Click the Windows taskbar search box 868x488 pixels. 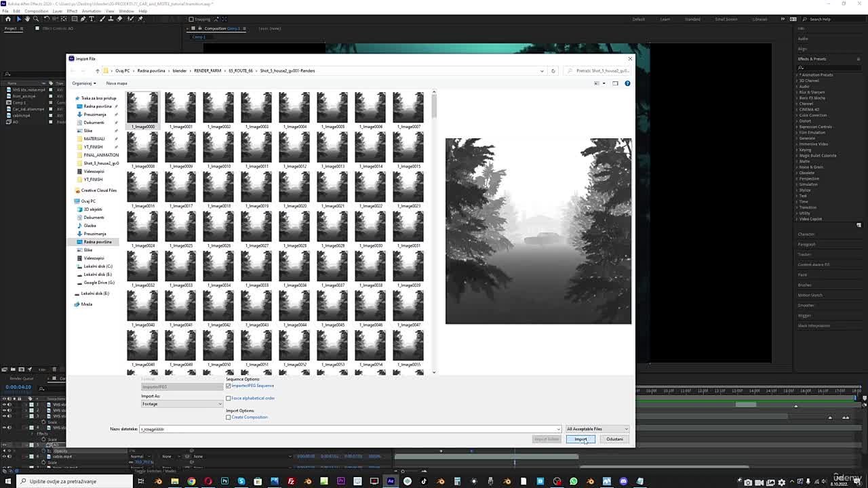coord(75,481)
